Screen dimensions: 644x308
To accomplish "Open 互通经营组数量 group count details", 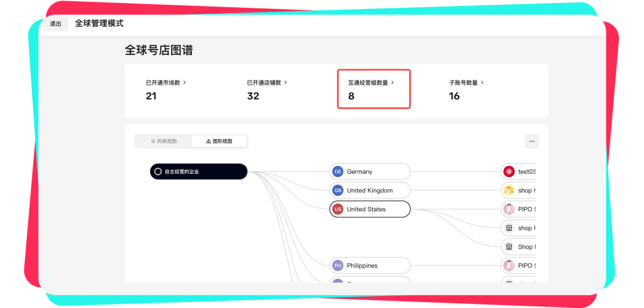I will coord(371,83).
